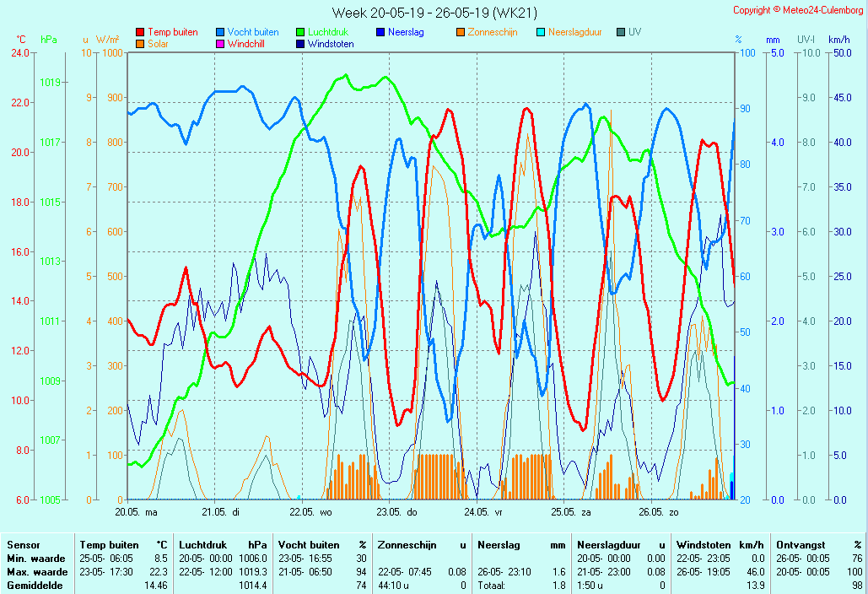Click the red Temp buiten legend swatch
Screen dimensions: 868x594
tap(140, 33)
